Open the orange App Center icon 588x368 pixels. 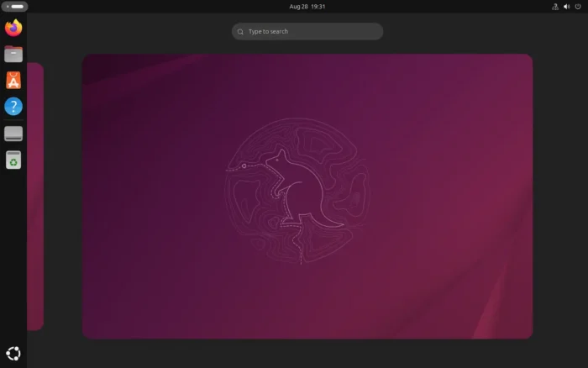point(13,81)
